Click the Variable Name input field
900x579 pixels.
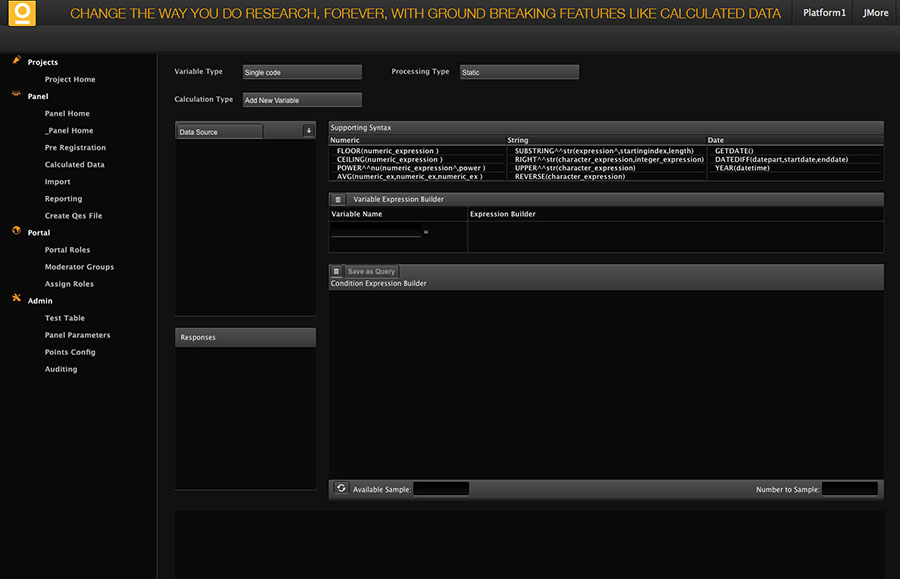click(376, 232)
